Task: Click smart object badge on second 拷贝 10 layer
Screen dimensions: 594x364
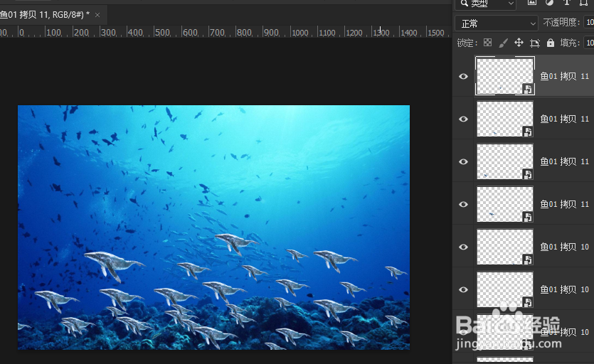Action: (x=528, y=302)
